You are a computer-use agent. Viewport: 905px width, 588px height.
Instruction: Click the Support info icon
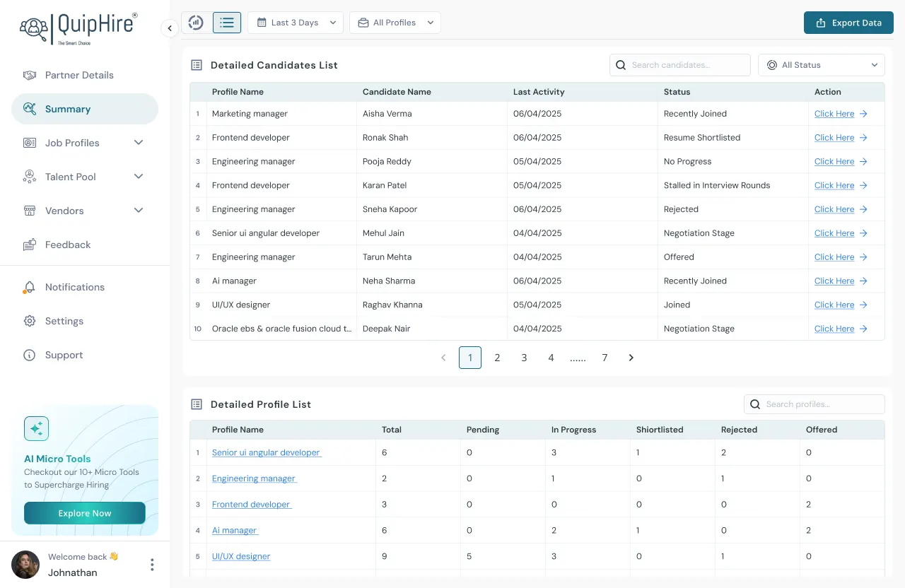point(30,355)
